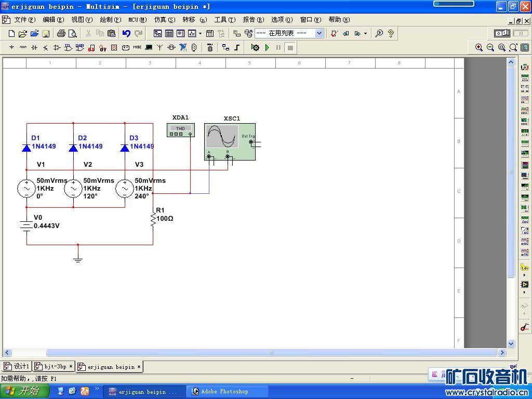This screenshot has width=532, height=399.
Task: Select the XSC1 oscilloscope instrument
Action: click(230, 141)
